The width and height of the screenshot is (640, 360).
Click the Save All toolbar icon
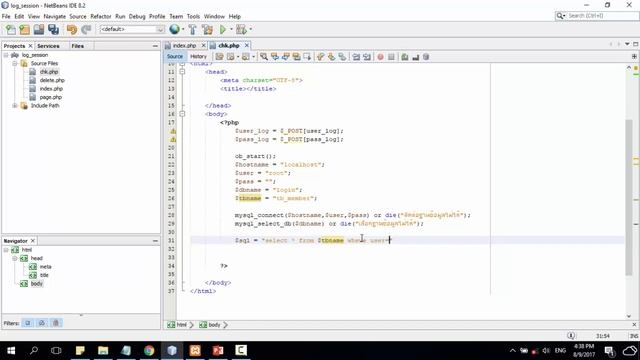(x=53, y=29)
